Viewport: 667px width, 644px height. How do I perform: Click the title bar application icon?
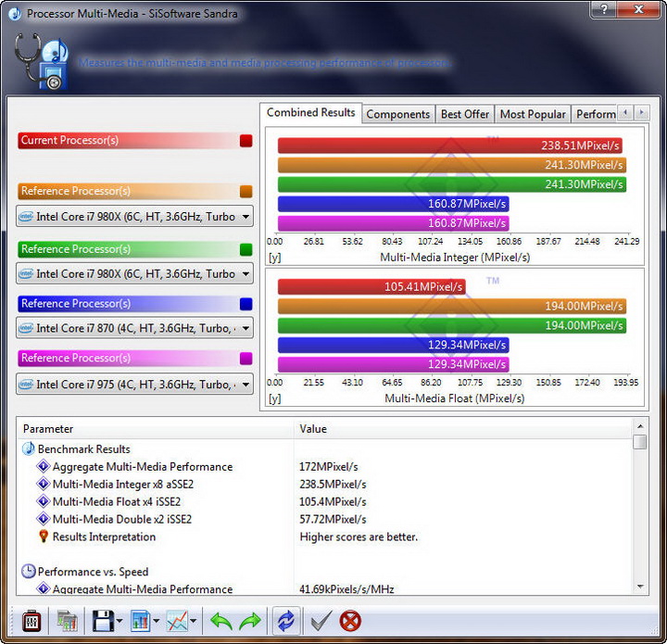pyautogui.click(x=16, y=14)
